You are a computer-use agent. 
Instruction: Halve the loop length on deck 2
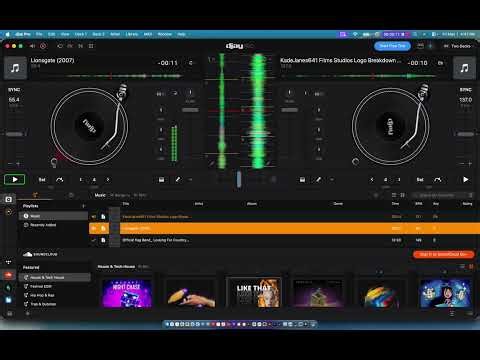coord(372,180)
